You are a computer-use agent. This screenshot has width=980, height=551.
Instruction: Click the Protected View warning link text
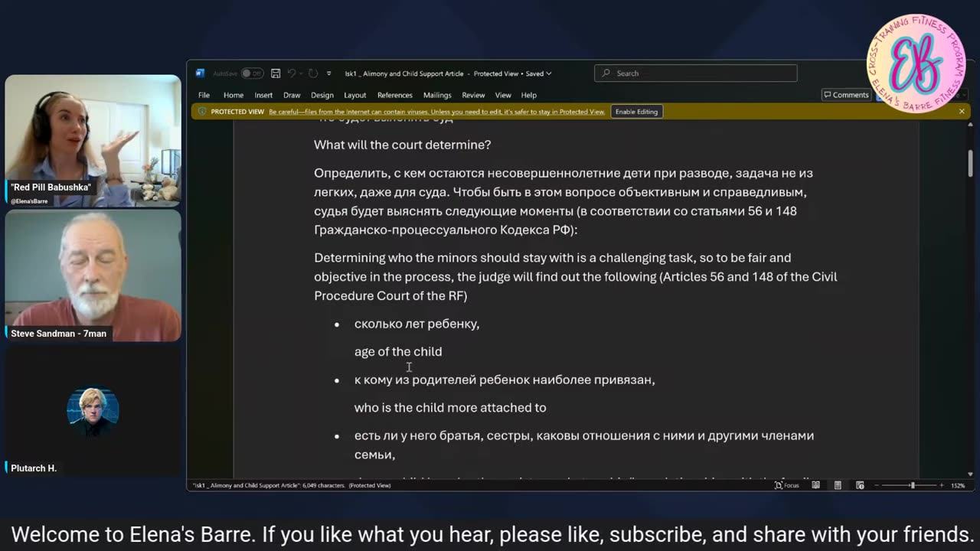(436, 112)
